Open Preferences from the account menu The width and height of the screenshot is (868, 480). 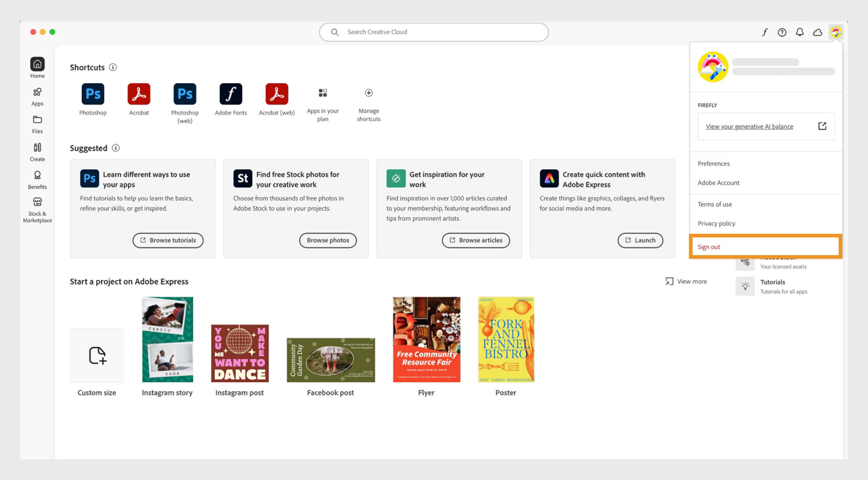click(713, 163)
